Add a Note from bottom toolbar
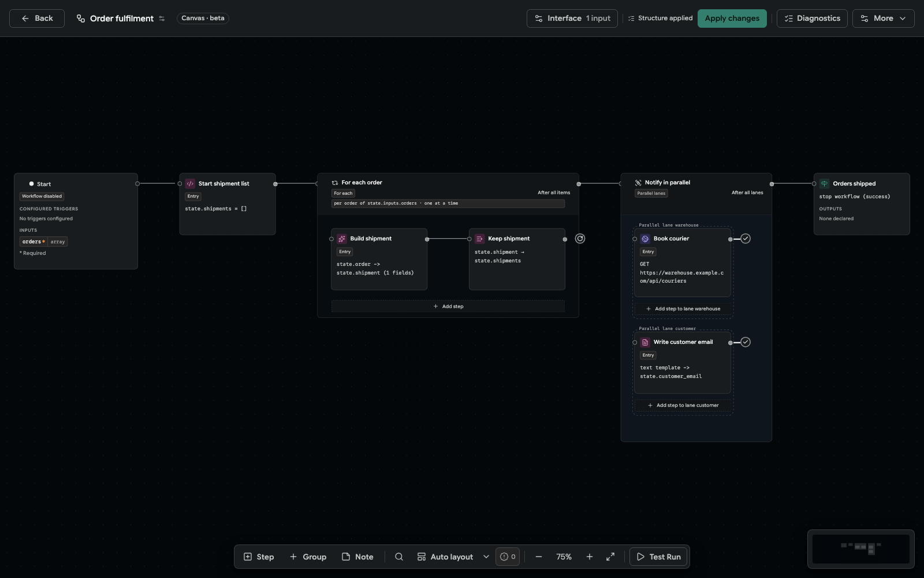Viewport: 924px width, 578px height. tap(357, 557)
